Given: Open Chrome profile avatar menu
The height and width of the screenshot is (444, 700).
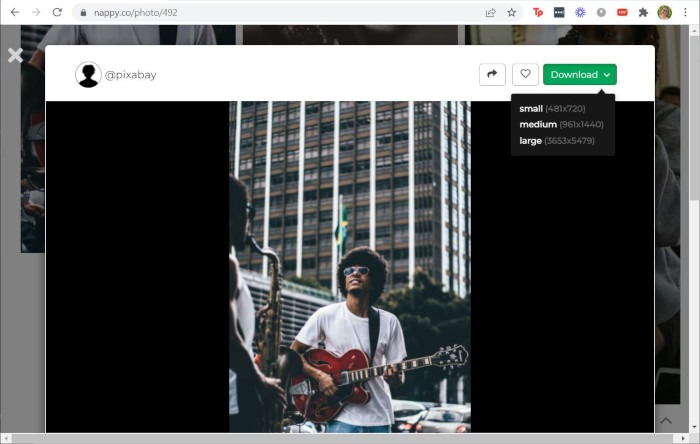Looking at the screenshot, I should point(664,12).
